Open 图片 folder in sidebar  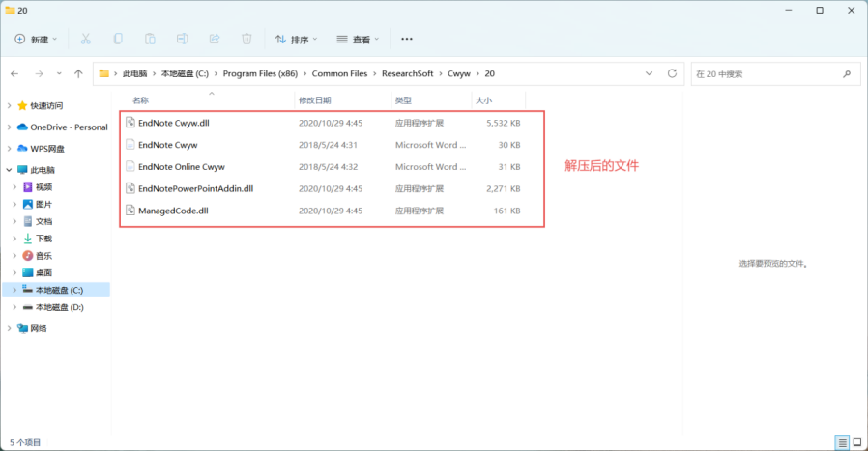coord(43,204)
